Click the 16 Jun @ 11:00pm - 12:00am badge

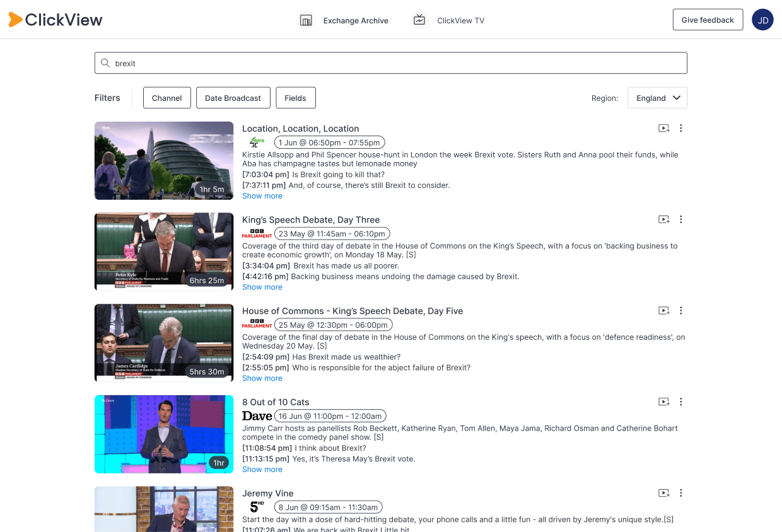[x=330, y=416]
